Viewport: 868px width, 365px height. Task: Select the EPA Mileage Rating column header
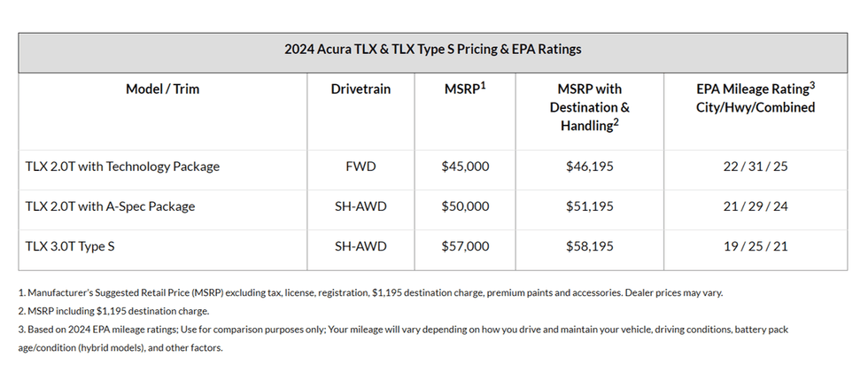tap(756, 97)
